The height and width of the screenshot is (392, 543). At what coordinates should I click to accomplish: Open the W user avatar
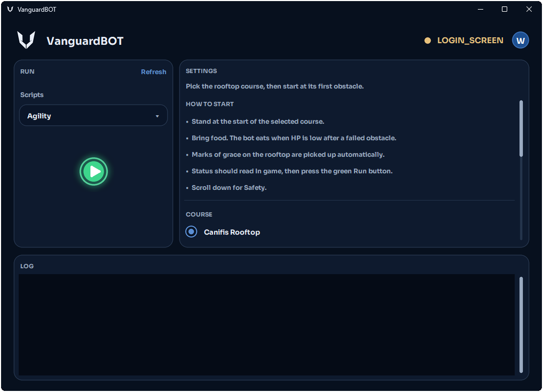[520, 41]
